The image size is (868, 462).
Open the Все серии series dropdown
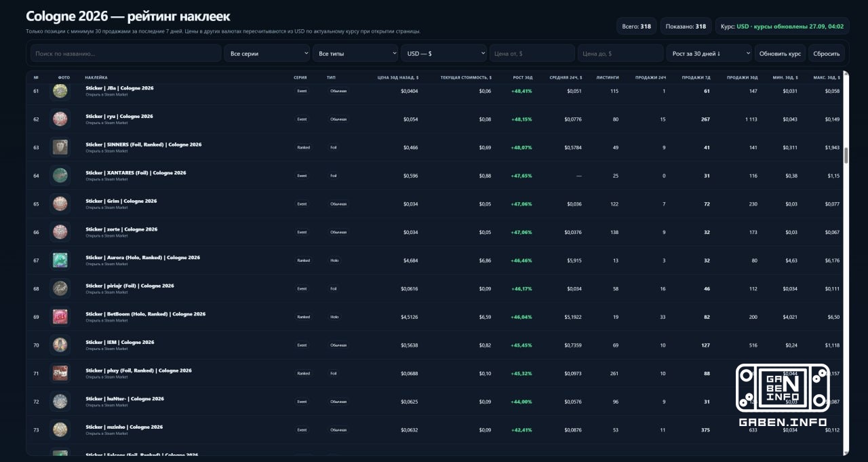267,54
